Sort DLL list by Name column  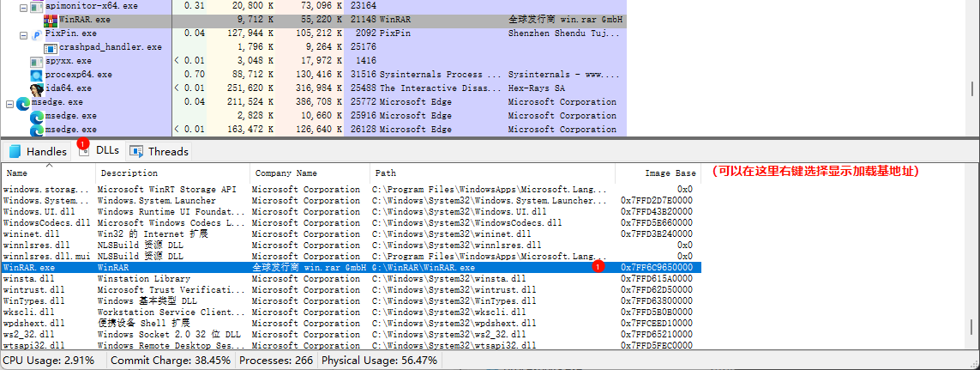point(49,173)
